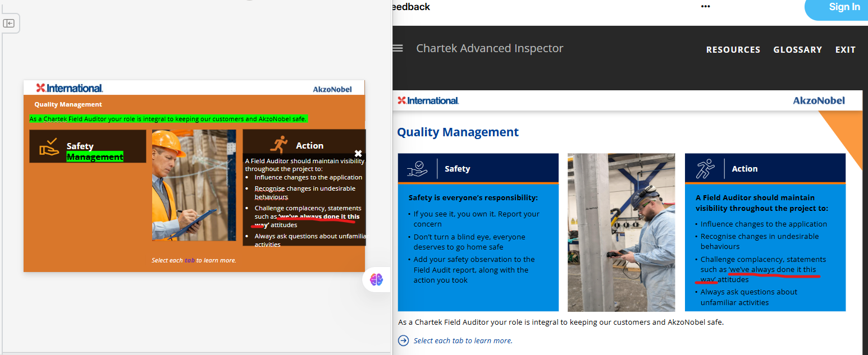Click the hand-with-checkmark Safety icon on left slide
Screen dimensions: 868x355
[x=49, y=147]
